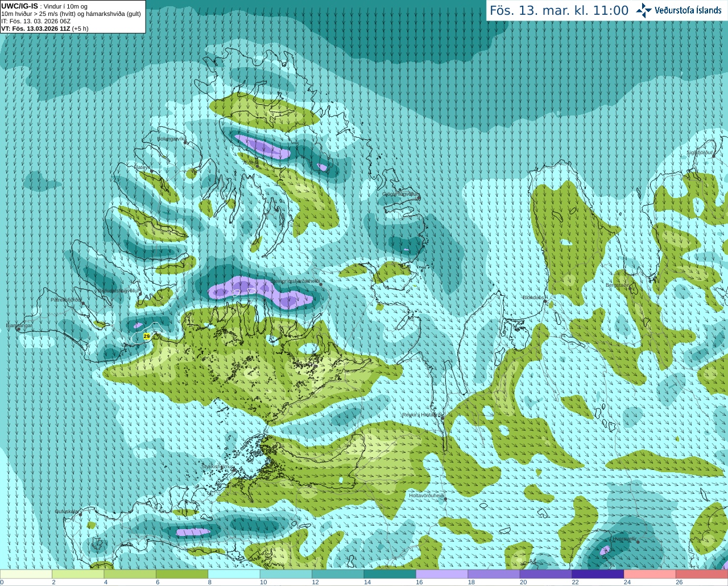
Task: Click the Hveravellir place label
Action: click(x=624, y=538)
